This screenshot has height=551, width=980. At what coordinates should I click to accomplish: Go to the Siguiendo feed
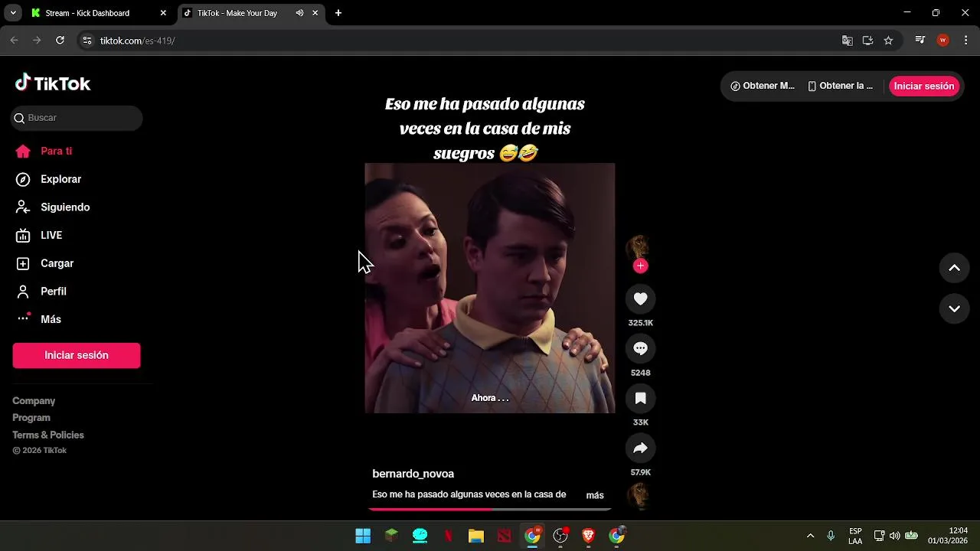click(x=53, y=207)
